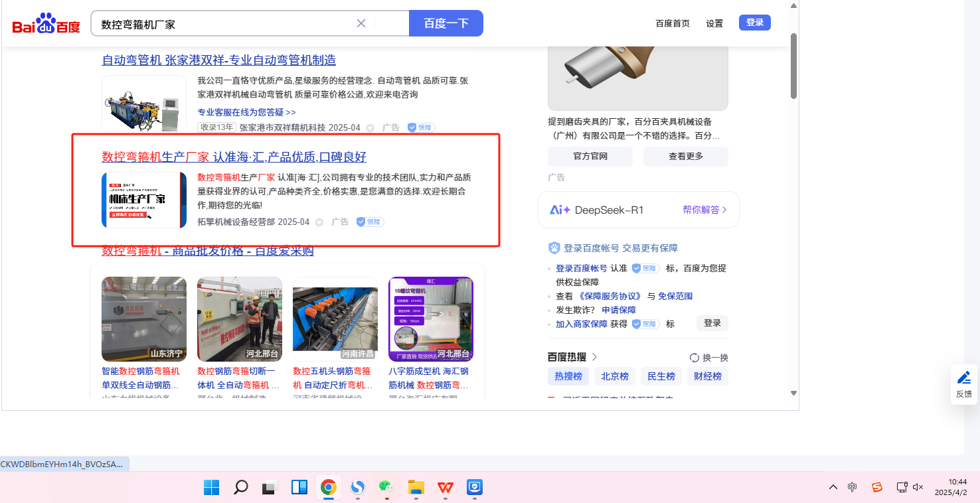This screenshot has height=503, width=980.
Task: Click the Baidu logo
Action: click(46, 24)
